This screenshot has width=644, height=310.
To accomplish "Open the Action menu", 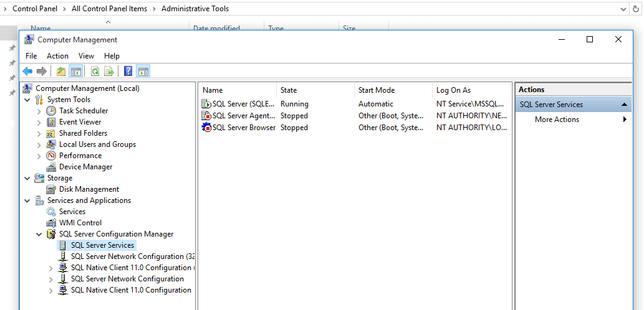I will tap(57, 56).
